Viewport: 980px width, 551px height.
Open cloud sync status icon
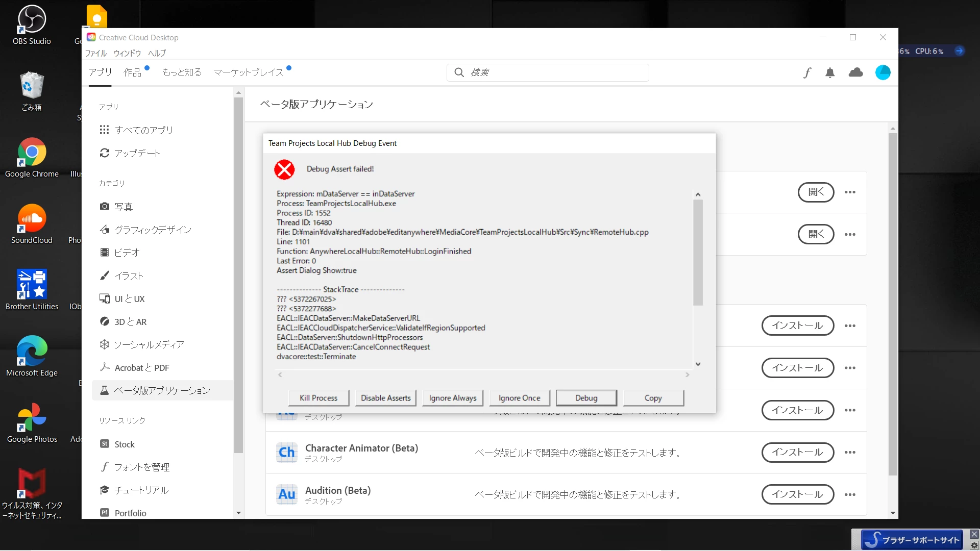point(856,72)
